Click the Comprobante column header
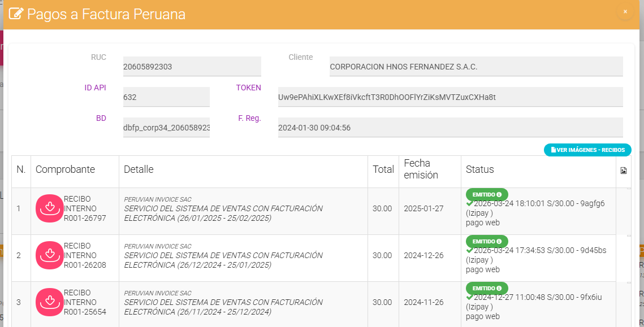The image size is (644, 327). pyautogui.click(x=65, y=169)
